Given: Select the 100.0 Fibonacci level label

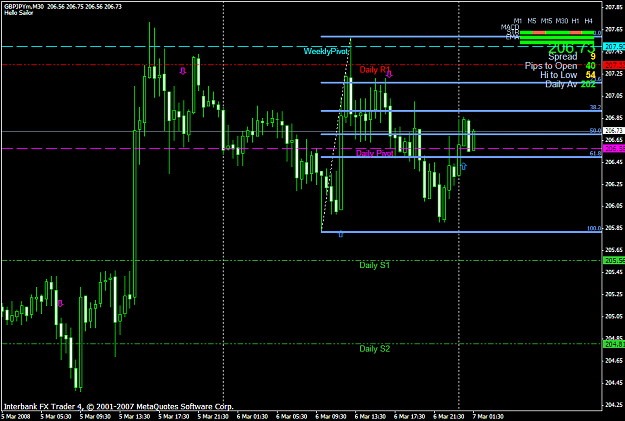Looking at the screenshot, I should pyautogui.click(x=594, y=228).
